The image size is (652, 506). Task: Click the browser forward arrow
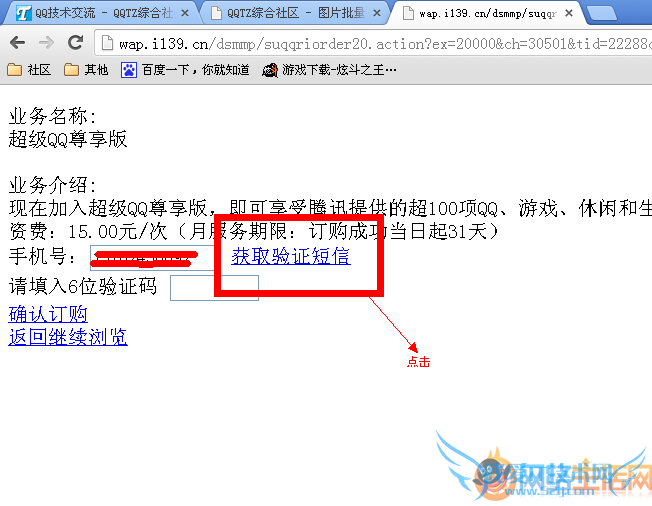tap(46, 42)
